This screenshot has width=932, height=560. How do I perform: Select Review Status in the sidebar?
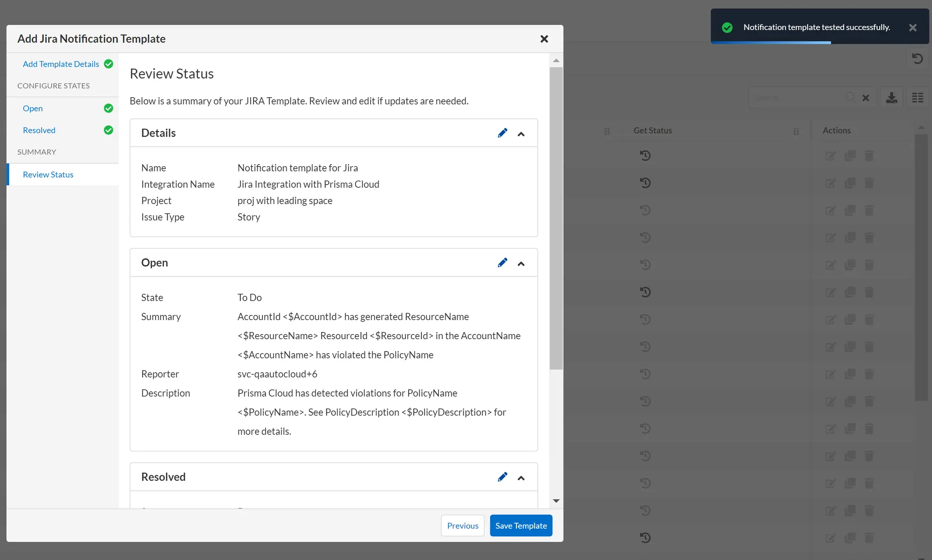pyautogui.click(x=48, y=175)
